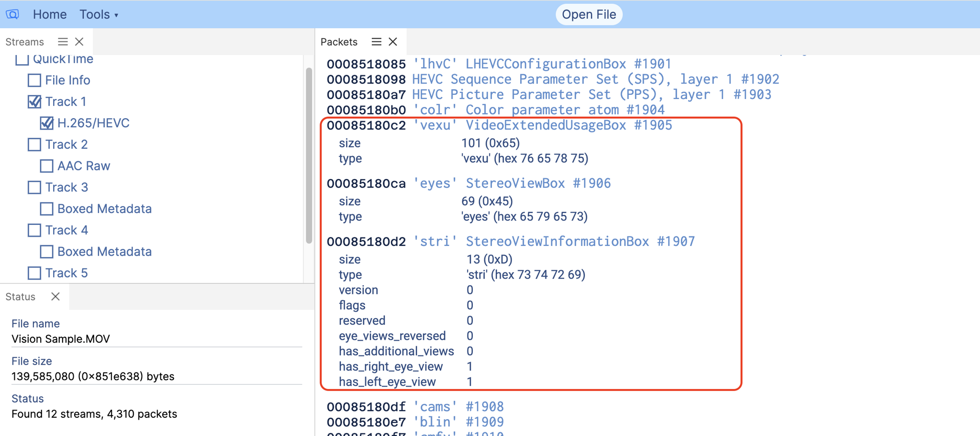The width and height of the screenshot is (980, 436).
Task: Open the Streams panel hamburger menu
Action: [63, 42]
